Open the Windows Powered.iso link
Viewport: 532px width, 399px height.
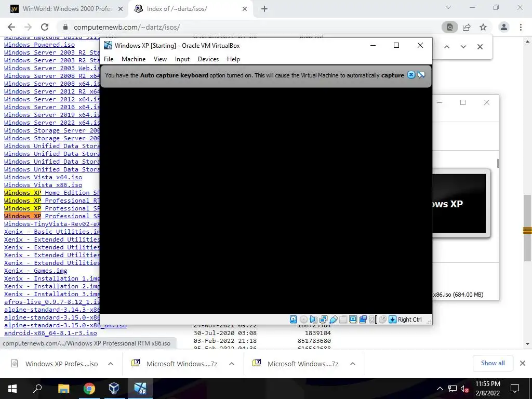39,45
